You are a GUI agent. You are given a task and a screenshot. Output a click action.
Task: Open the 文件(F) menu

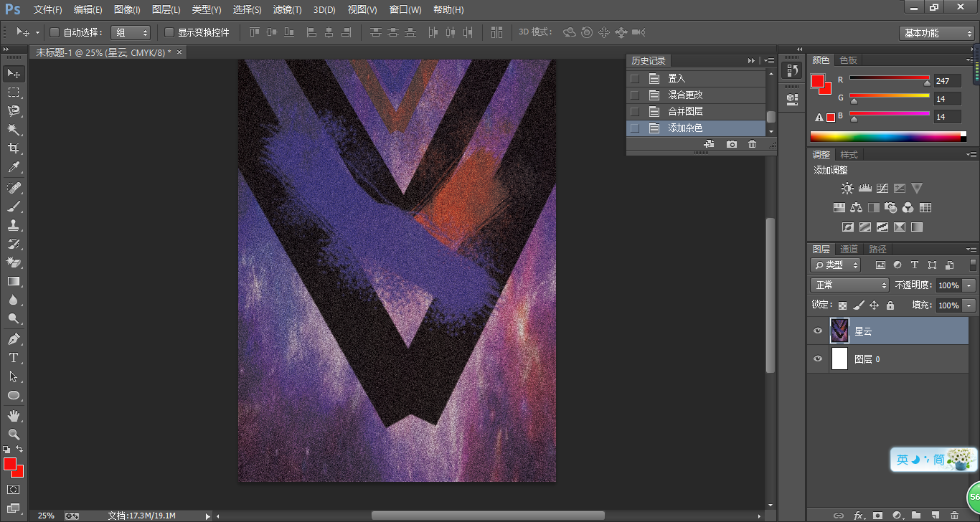point(48,10)
